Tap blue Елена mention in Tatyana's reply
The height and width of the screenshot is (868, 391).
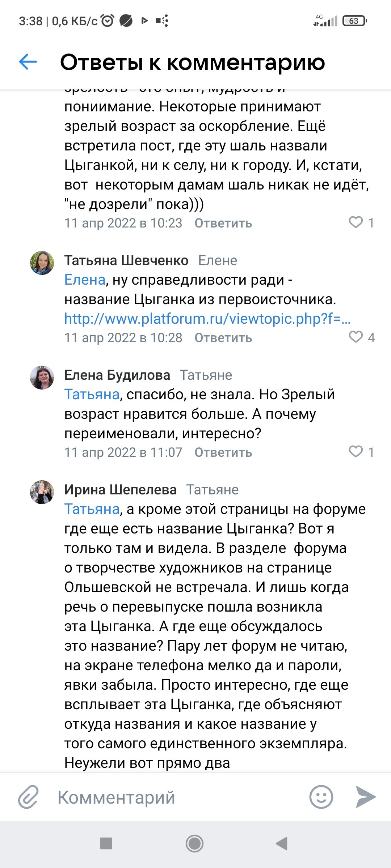(x=85, y=280)
